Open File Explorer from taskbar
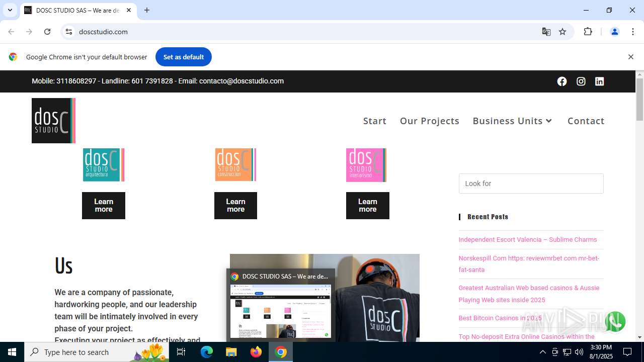This screenshot has width=644, height=362. pos(231,352)
